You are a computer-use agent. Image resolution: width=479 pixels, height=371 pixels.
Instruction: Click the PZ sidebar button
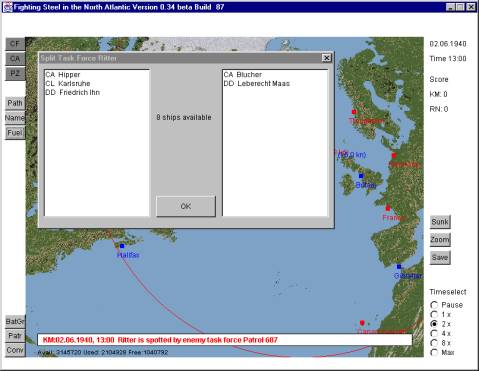[x=15, y=73]
